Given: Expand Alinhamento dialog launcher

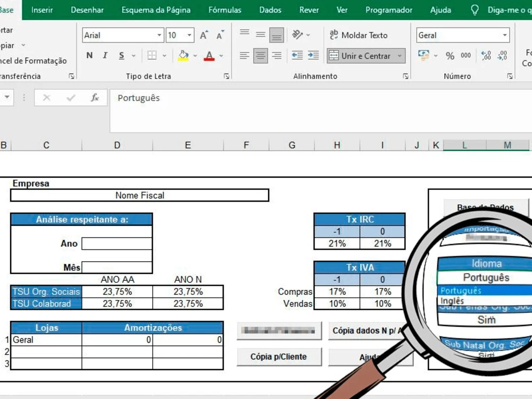Looking at the screenshot, I should pyautogui.click(x=405, y=76).
